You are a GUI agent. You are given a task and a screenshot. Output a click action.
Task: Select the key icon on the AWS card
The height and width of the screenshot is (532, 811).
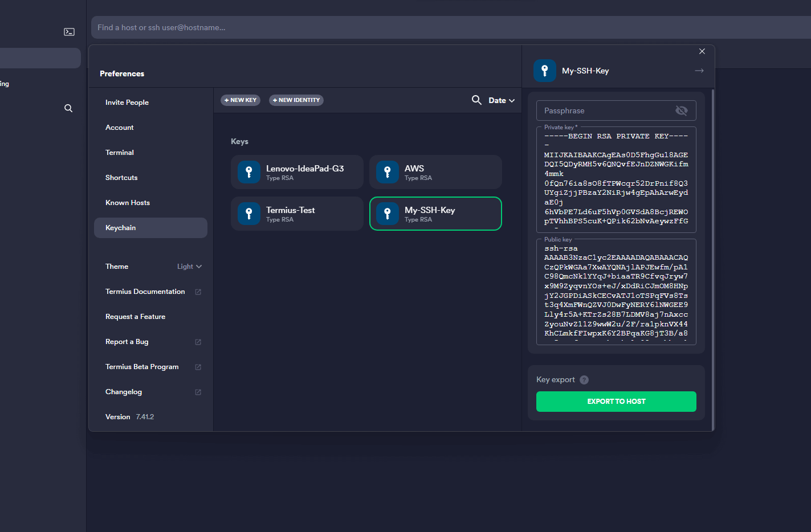click(x=388, y=172)
